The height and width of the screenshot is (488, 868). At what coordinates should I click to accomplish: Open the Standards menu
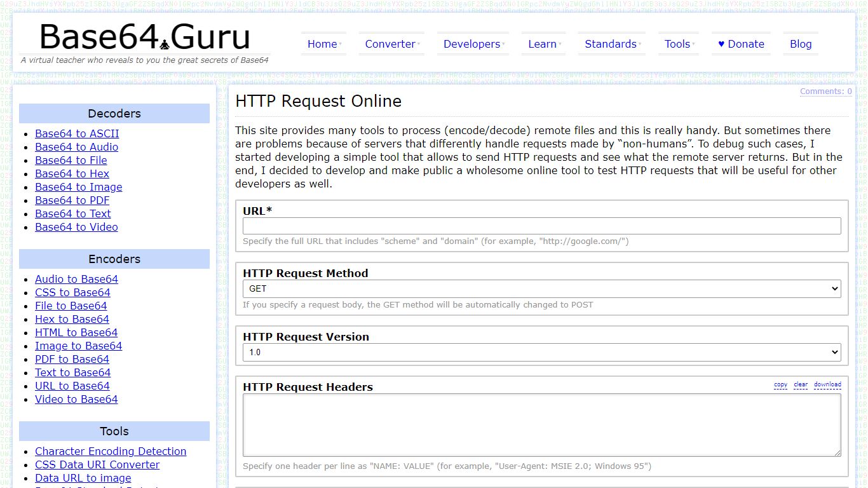612,44
